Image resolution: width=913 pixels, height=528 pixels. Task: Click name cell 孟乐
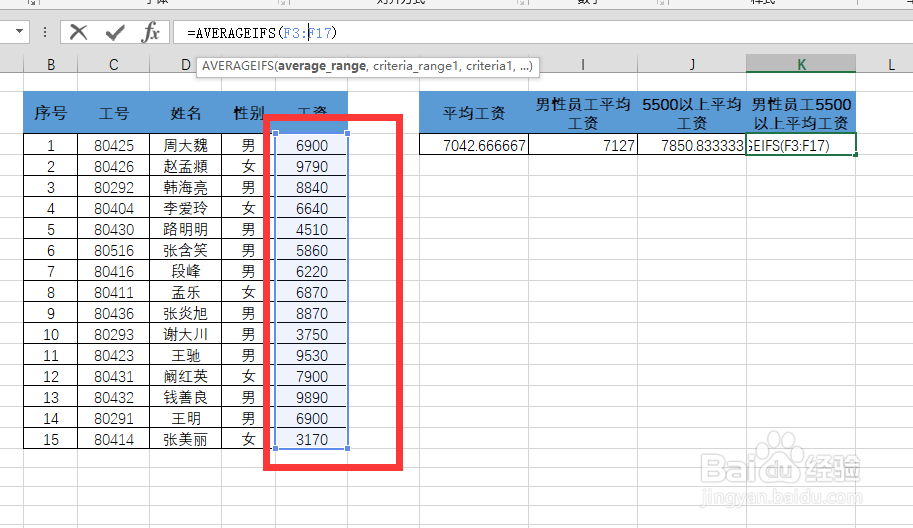pyautogui.click(x=185, y=292)
